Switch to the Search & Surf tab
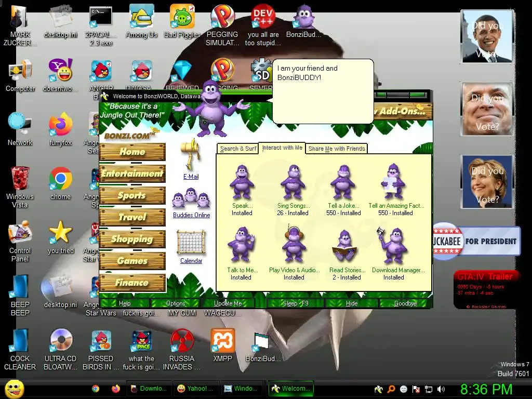This screenshot has width=532, height=399. click(238, 149)
